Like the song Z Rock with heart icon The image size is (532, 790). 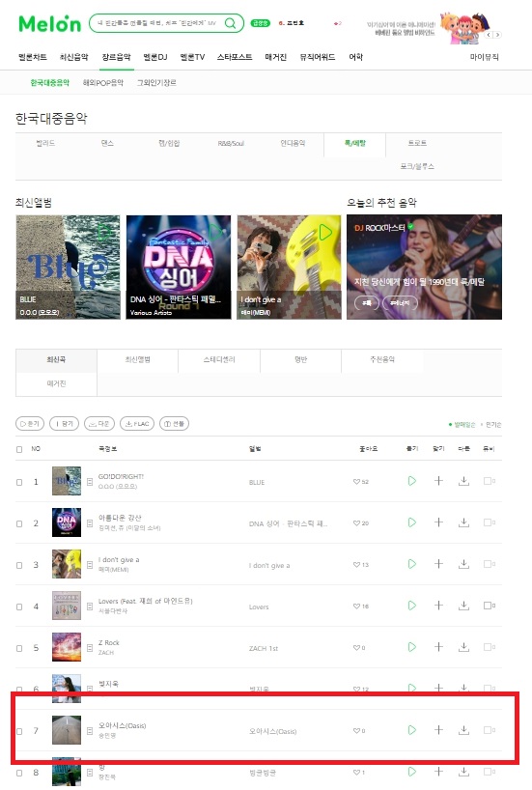pyautogui.click(x=356, y=648)
